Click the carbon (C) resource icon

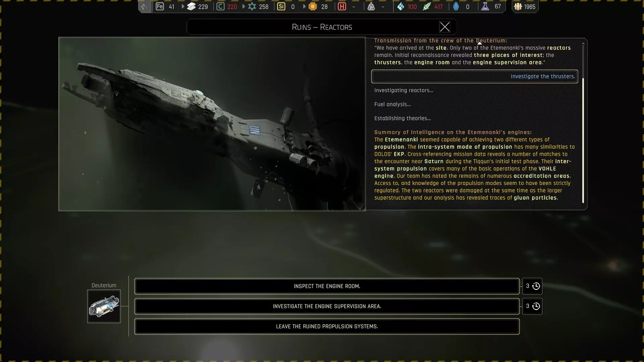pos(220,6)
